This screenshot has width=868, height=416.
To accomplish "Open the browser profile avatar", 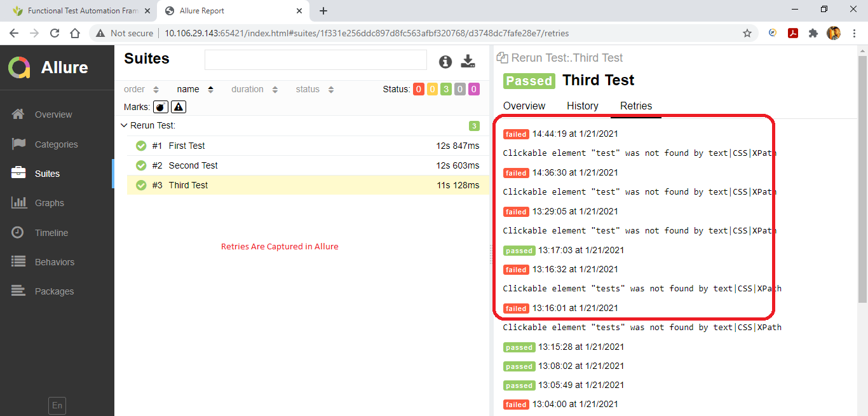I will pos(834,33).
